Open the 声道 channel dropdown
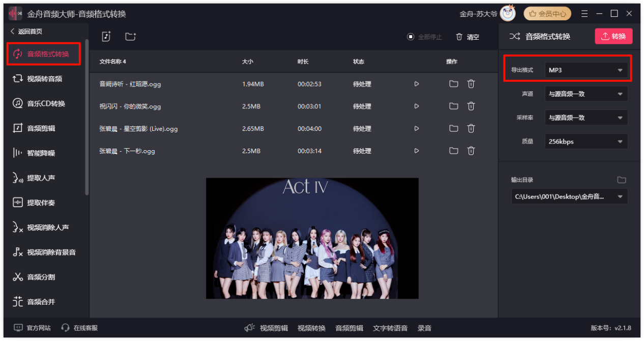Image resolution: width=644 pixels, height=341 pixels. pyautogui.click(x=586, y=94)
